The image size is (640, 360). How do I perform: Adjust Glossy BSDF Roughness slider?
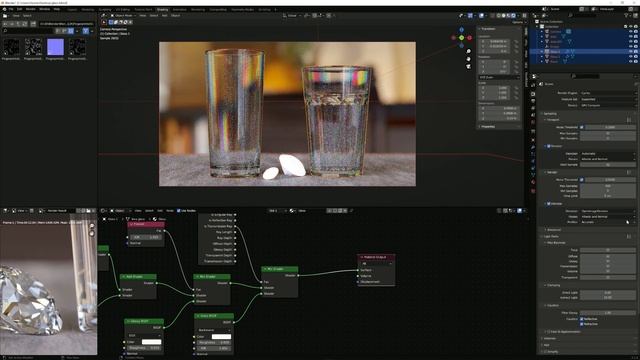144,348
